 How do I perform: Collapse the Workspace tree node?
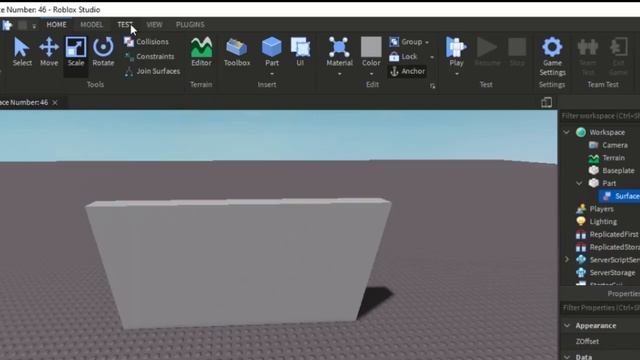[x=567, y=132]
